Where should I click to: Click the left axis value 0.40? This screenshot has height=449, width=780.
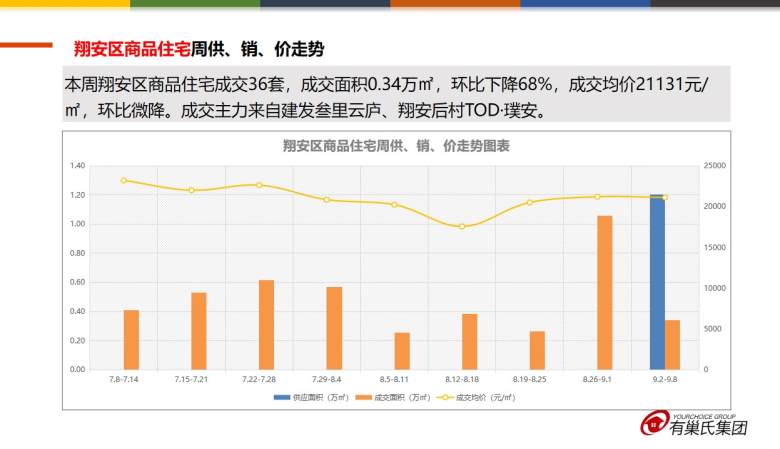78,311
